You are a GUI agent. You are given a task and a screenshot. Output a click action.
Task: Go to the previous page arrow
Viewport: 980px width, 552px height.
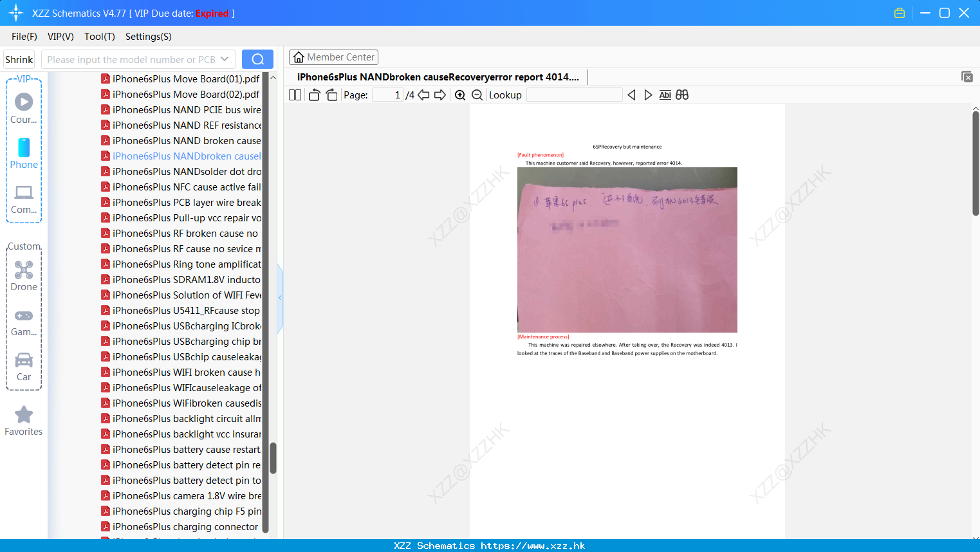423,95
